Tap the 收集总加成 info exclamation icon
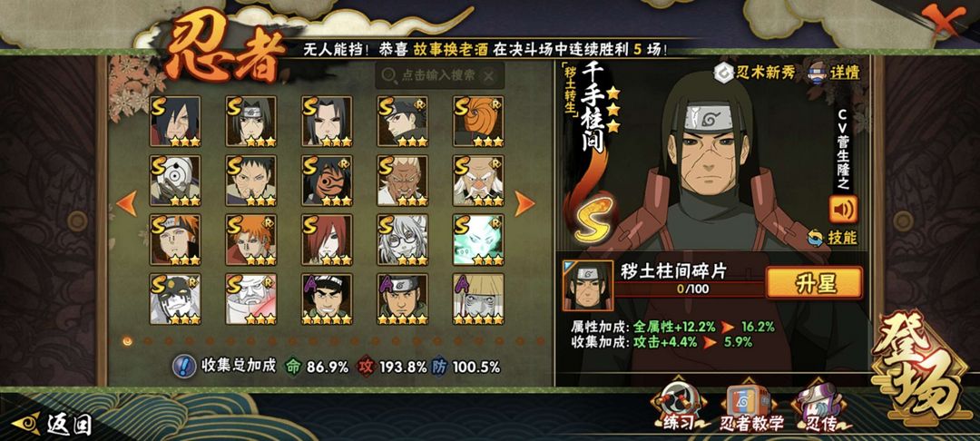The width and height of the screenshot is (980, 441). [182, 367]
